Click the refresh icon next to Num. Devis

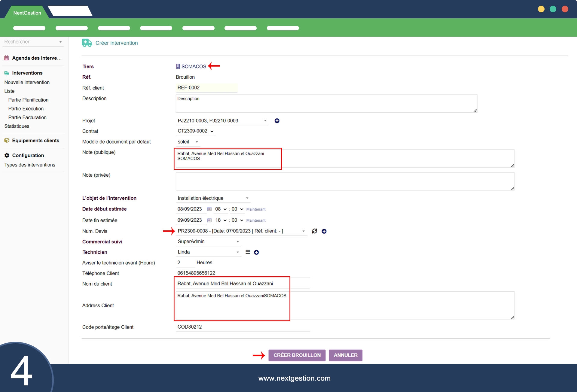coord(314,231)
